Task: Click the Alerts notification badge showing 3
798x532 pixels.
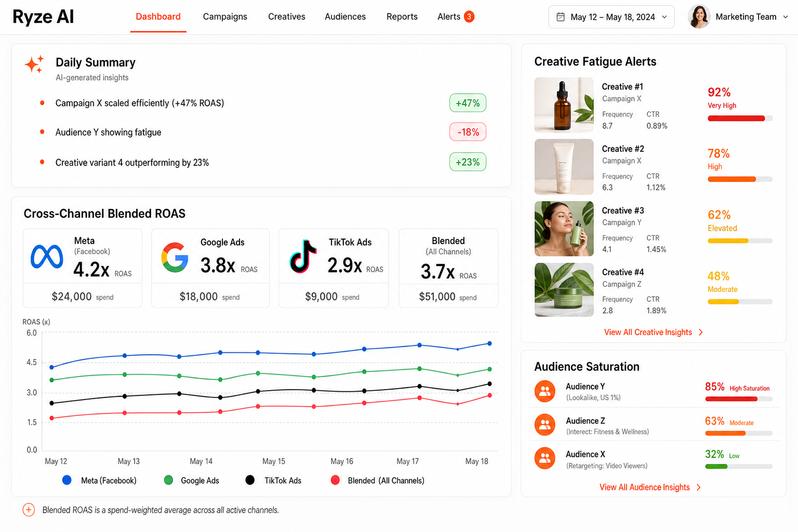Action: coord(469,17)
